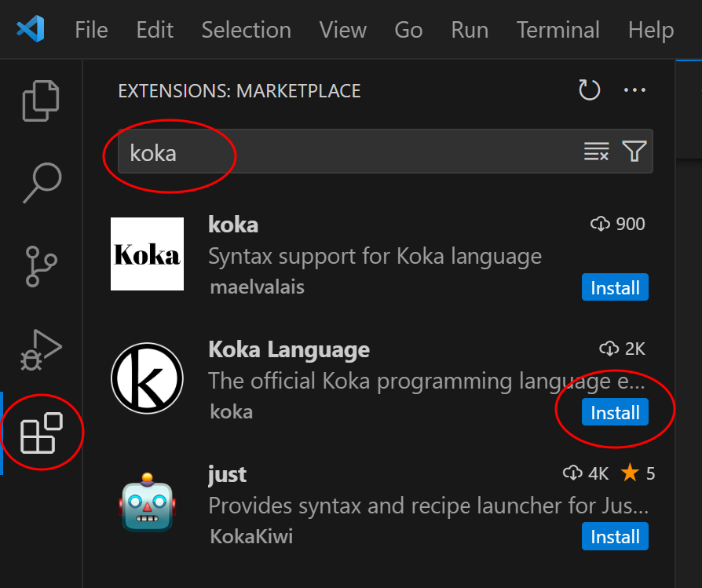The width and height of the screenshot is (702, 588).
Task: Click the VS Code logo in the top-left corner
Action: [28, 28]
